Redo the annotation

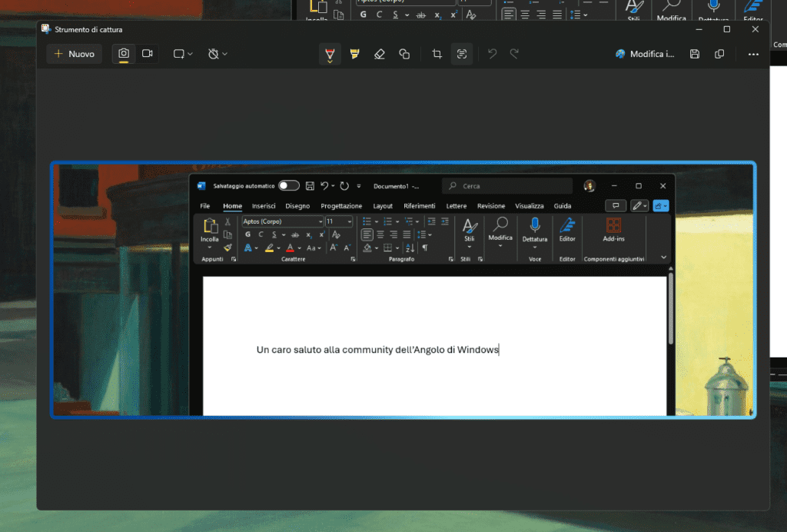(x=514, y=54)
